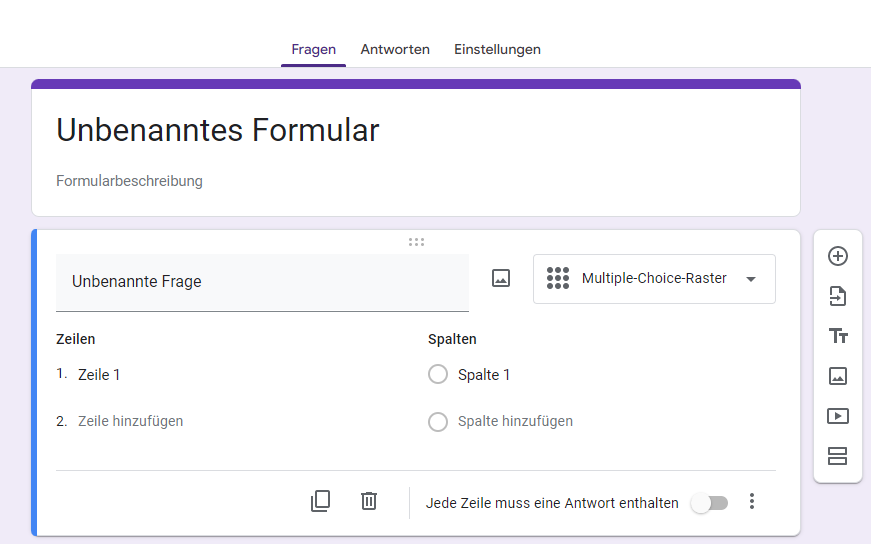Toggle 'Jede Zeile muss eine Antwort enthalten'
Viewport: 871px width, 544px height.
pos(710,503)
